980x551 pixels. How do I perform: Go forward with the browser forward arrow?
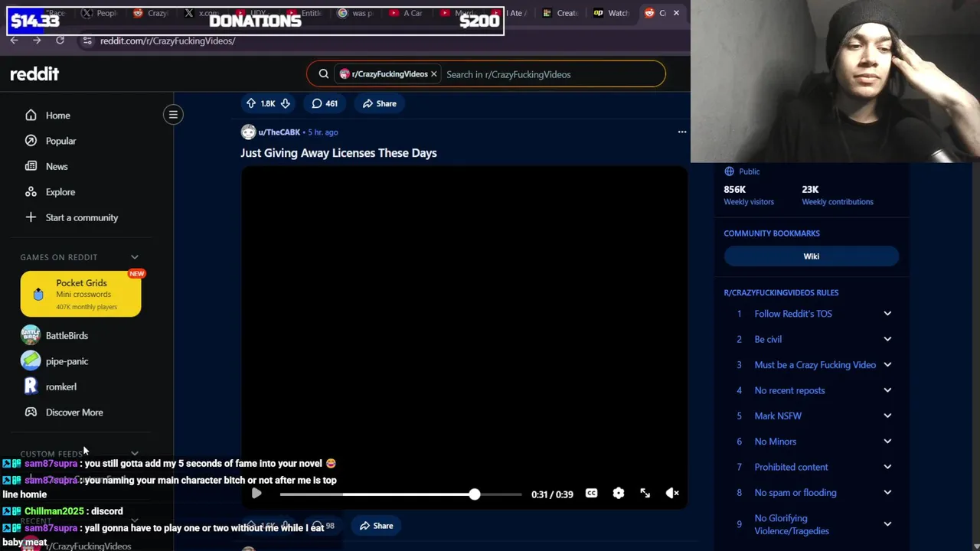point(37,41)
